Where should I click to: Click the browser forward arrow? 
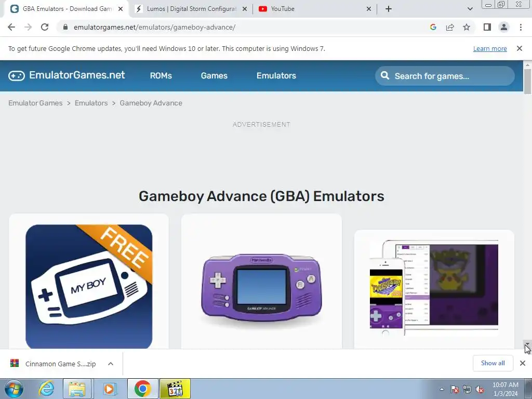coord(28,27)
